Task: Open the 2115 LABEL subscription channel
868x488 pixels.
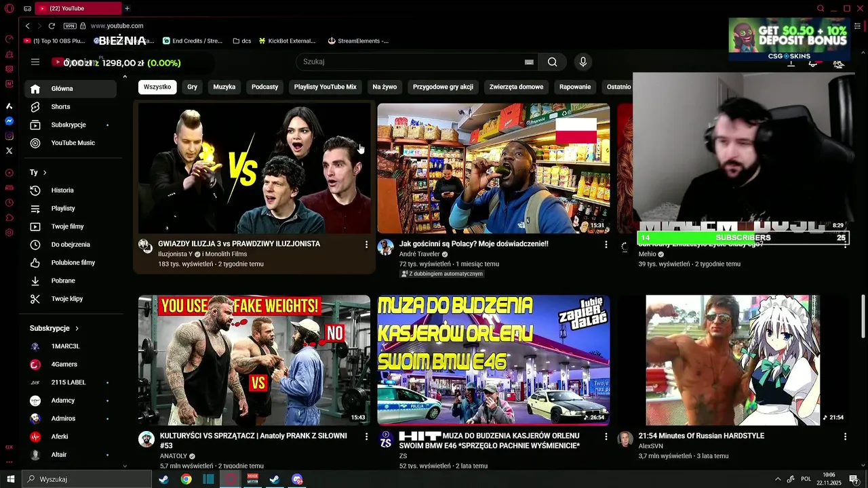Action: point(71,382)
